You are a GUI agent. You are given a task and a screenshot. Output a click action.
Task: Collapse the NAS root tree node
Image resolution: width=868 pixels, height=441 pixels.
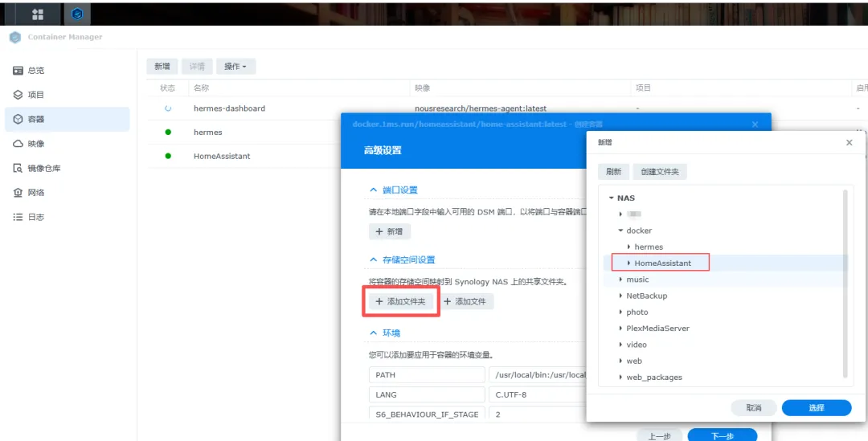(611, 198)
